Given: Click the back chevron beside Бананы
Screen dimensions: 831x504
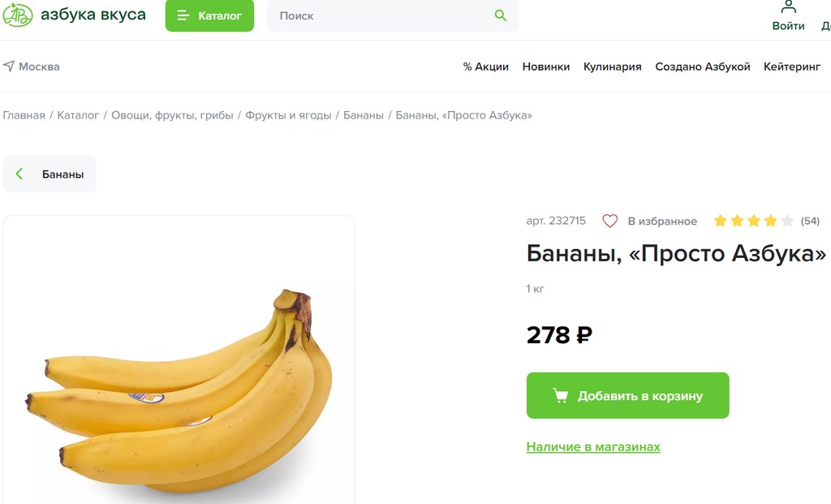Looking at the screenshot, I should tap(19, 174).
